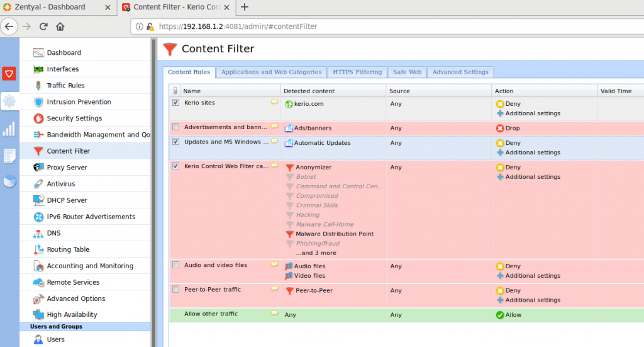Open Remote Services cloud icon
Viewport: 644px width, 347px height.
38,283
